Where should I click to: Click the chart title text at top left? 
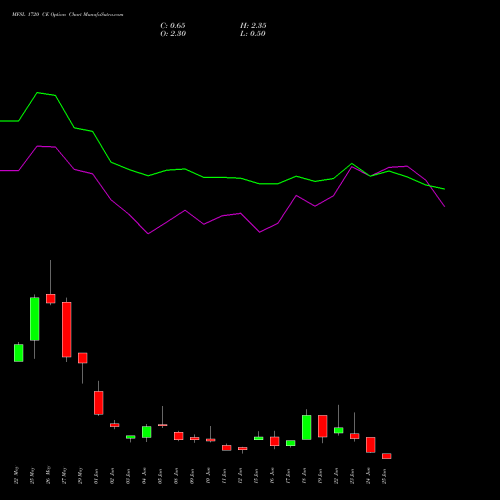coord(68,15)
